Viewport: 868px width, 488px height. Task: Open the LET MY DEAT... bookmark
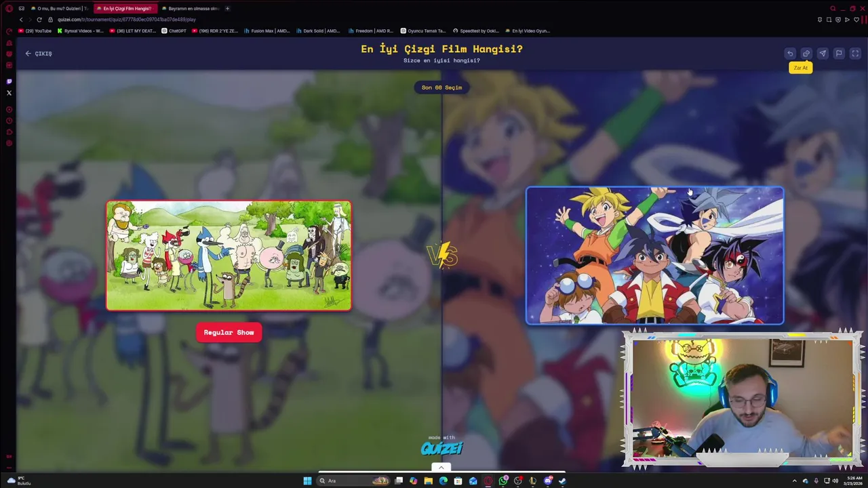pos(133,30)
